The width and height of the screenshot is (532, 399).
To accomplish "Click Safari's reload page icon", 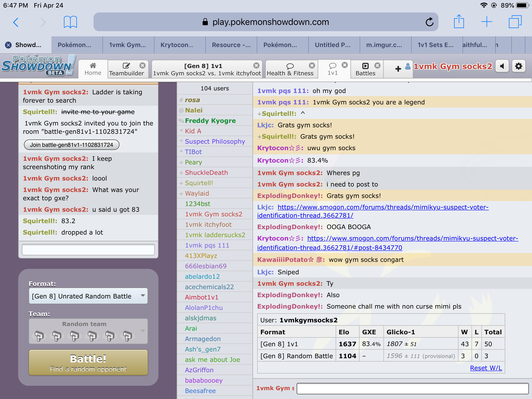I will tap(429, 22).
